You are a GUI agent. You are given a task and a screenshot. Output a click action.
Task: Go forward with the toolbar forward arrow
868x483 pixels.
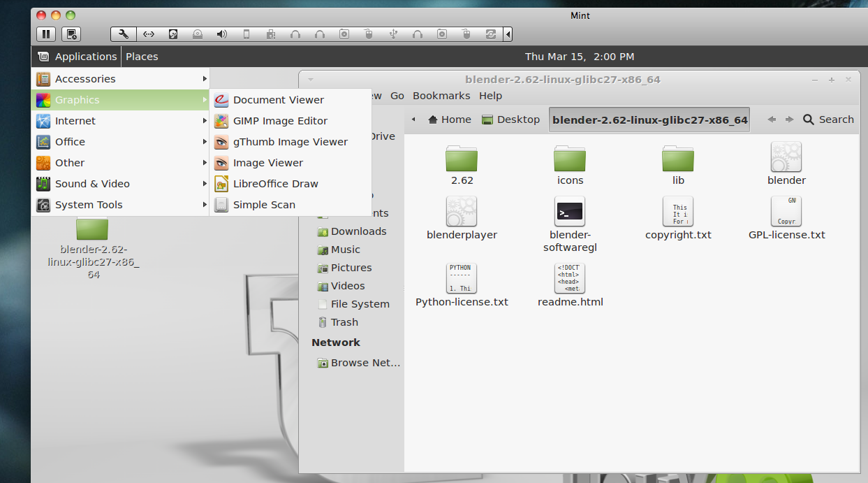(789, 120)
